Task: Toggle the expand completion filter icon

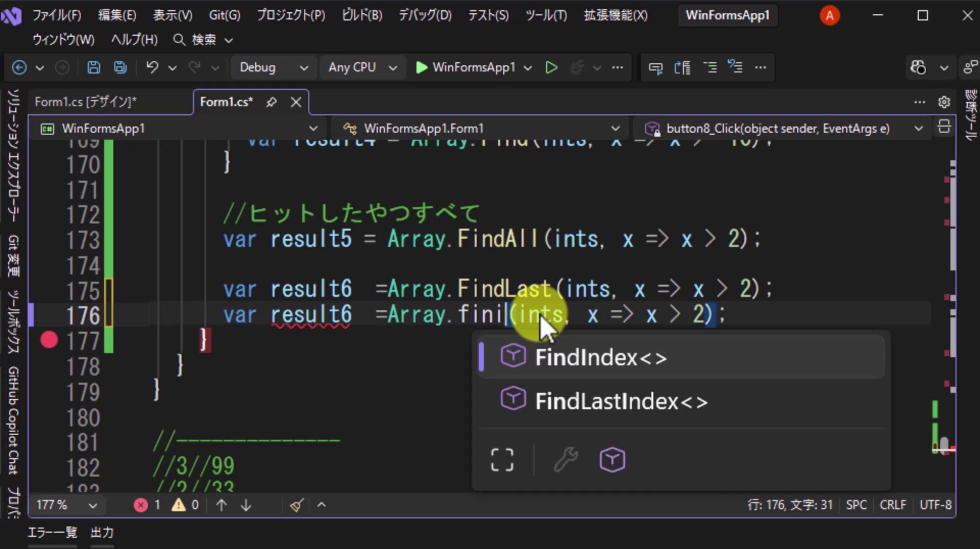Action: tap(502, 460)
